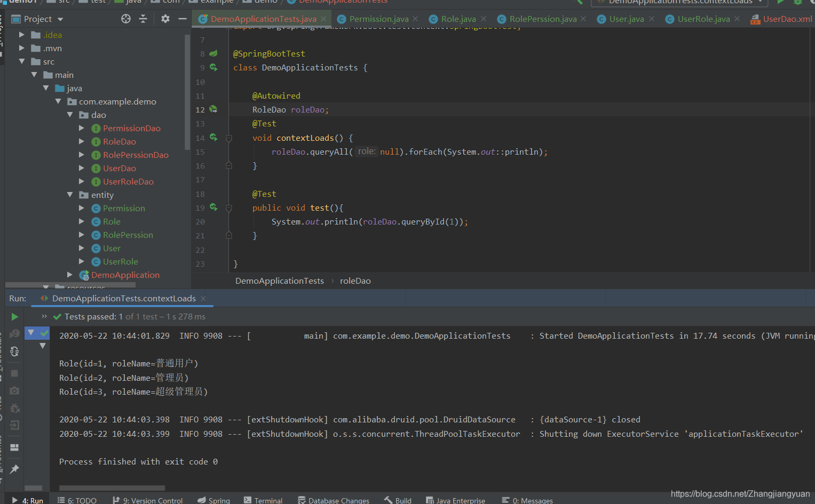This screenshot has width=815, height=504.
Task: Click the Spring leaf gutter icon on line 8
Action: pyautogui.click(x=213, y=53)
